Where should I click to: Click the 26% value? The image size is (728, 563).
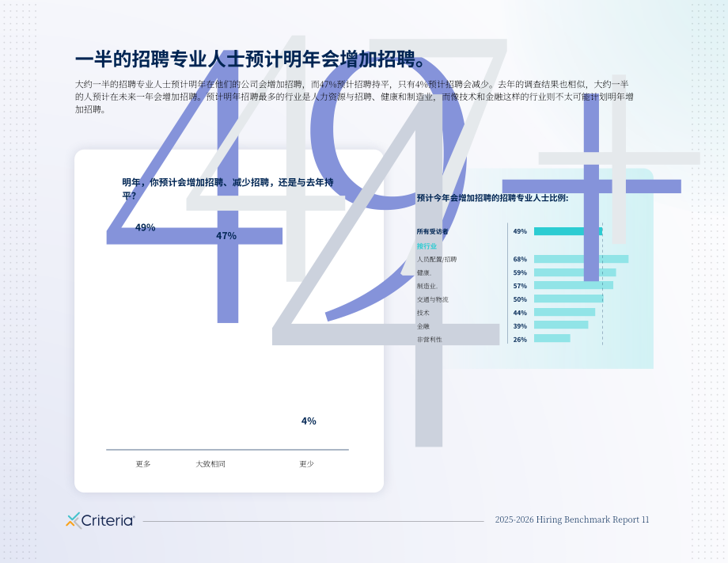(x=520, y=340)
